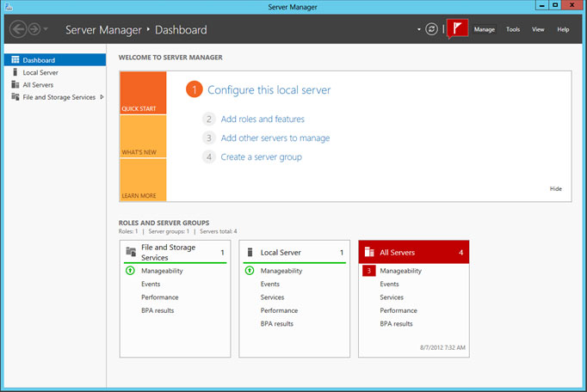
Task: Click File and Storage Services sidebar icon
Action: (15, 96)
